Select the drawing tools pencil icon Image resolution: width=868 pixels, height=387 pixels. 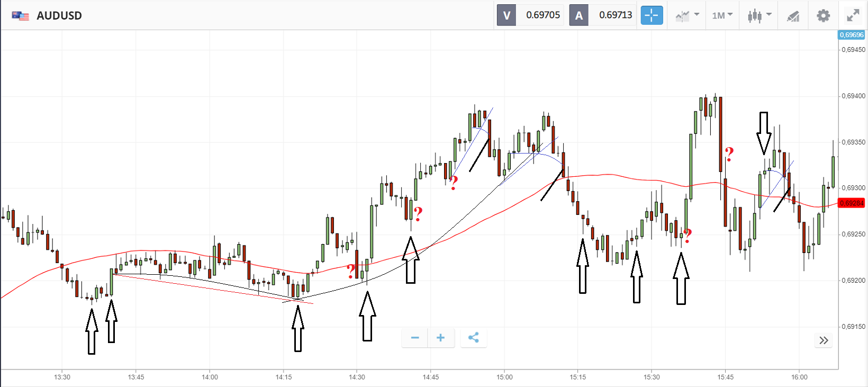(x=793, y=16)
